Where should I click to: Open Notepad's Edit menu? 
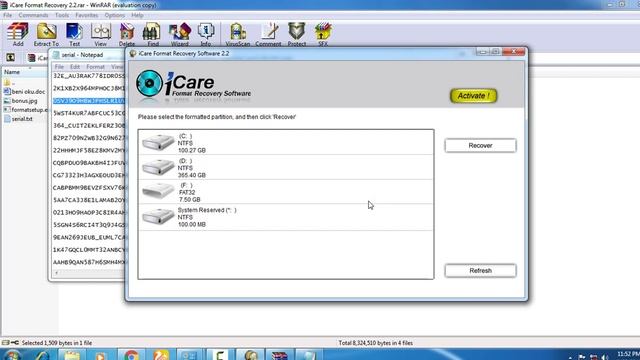(x=75, y=67)
